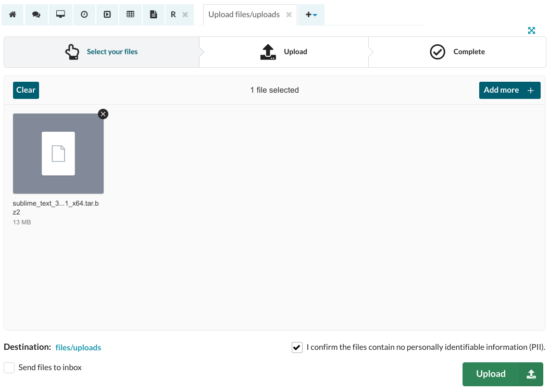Image resolution: width=549 pixels, height=392 pixels.
Task: Click the sublime_text file thumbnail
Action: 58,154
